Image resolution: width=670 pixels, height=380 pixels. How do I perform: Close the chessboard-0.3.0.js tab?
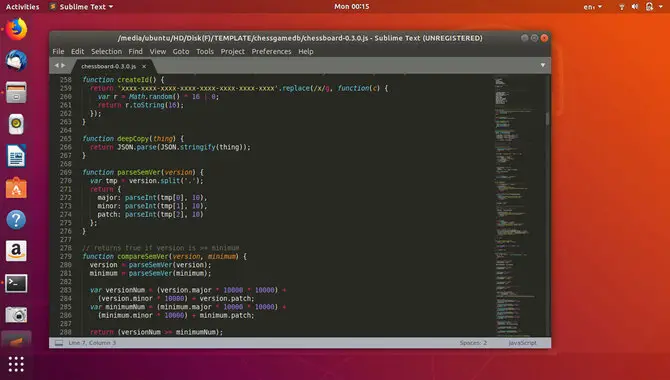tap(144, 66)
